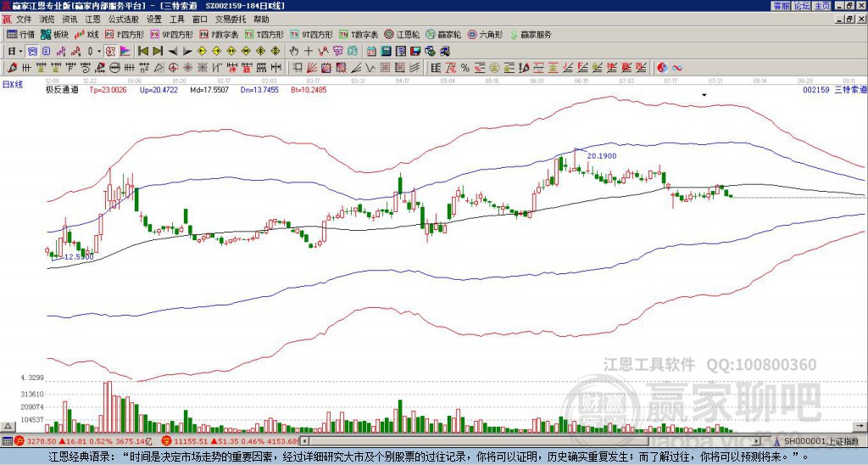Click the zigzag line icon
The height and width of the screenshot is (465, 868).
pos(323,52)
